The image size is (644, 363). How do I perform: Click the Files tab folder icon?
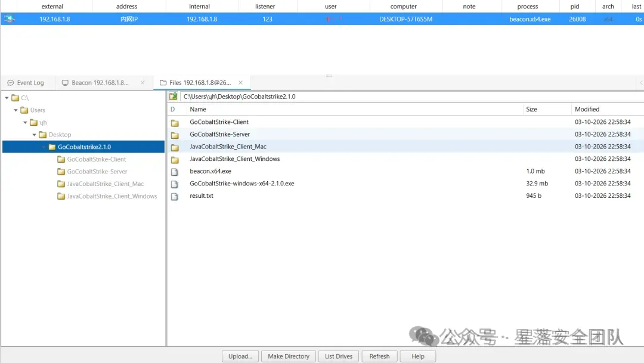tap(163, 83)
